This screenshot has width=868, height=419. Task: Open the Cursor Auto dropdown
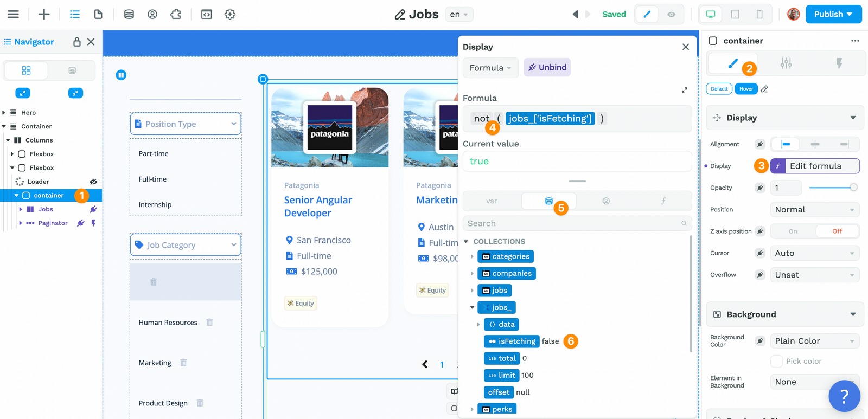(x=814, y=253)
